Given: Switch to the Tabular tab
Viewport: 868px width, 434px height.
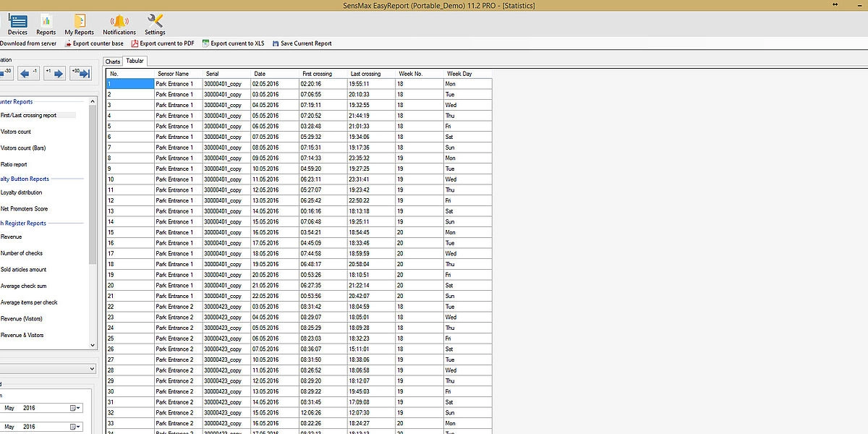Looking at the screenshot, I should [135, 61].
